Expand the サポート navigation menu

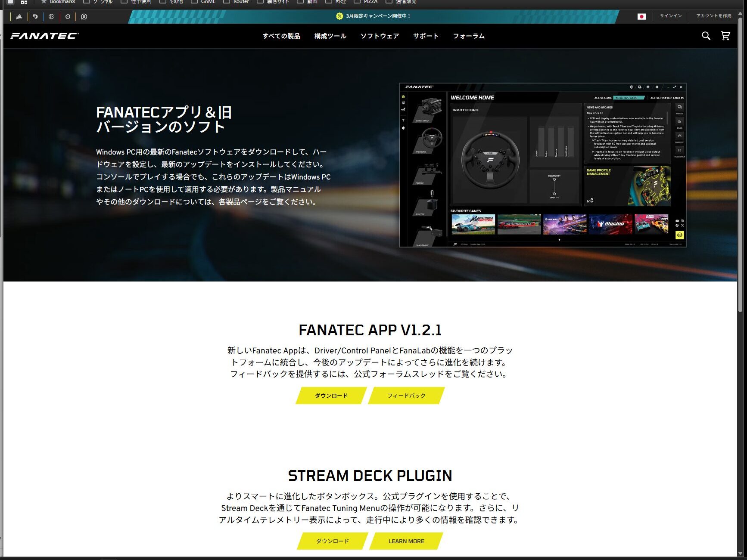(x=425, y=36)
